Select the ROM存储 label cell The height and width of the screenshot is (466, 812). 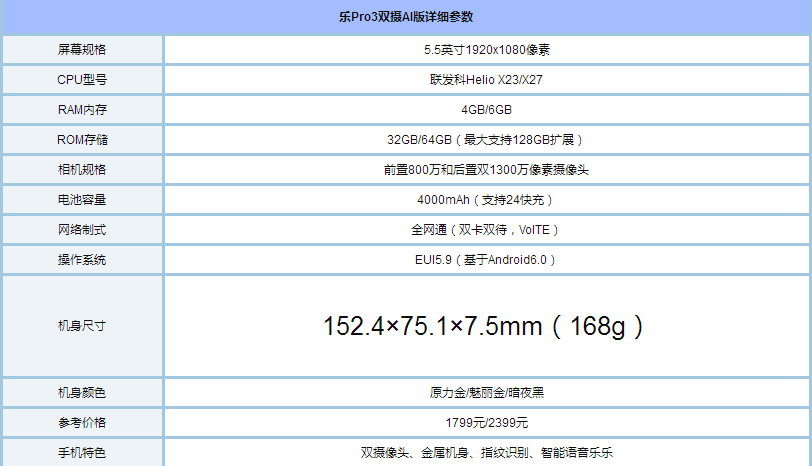point(82,140)
